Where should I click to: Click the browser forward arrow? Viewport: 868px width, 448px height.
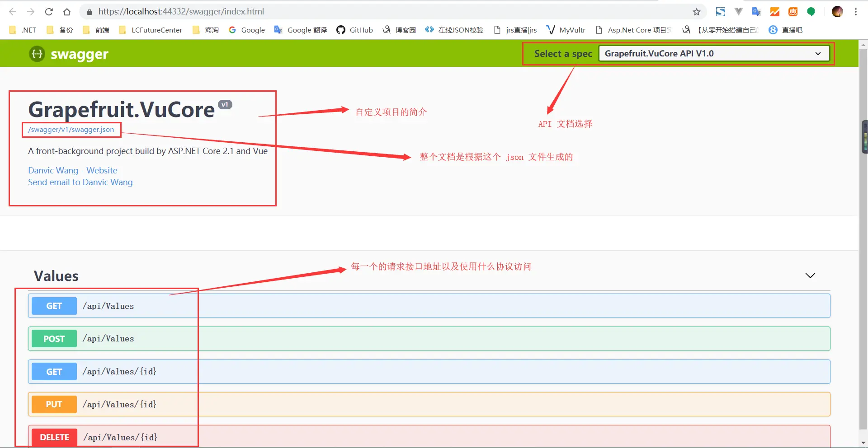point(31,12)
